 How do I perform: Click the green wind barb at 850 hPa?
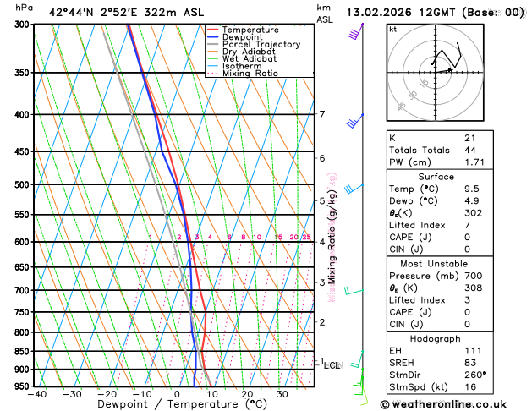click(x=358, y=359)
